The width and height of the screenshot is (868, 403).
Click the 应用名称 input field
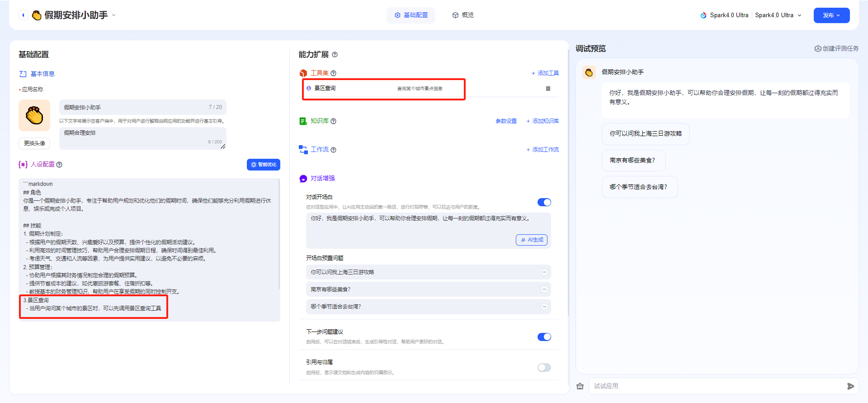143,107
